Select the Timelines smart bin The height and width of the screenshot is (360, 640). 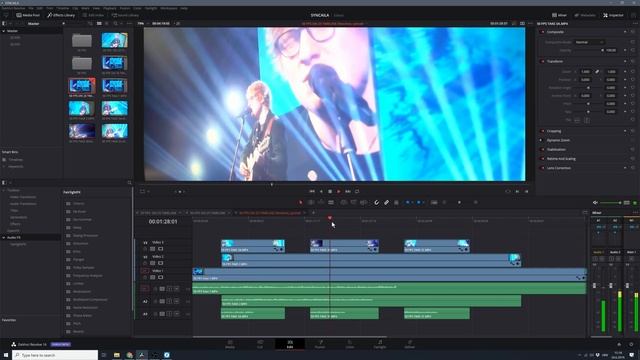pyautogui.click(x=16, y=160)
